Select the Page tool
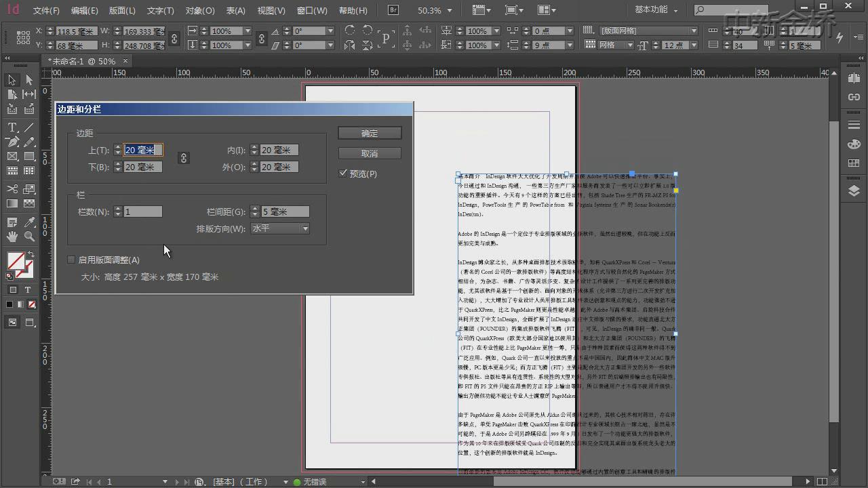Viewport: 868px width, 488px height. pyautogui.click(x=12, y=94)
